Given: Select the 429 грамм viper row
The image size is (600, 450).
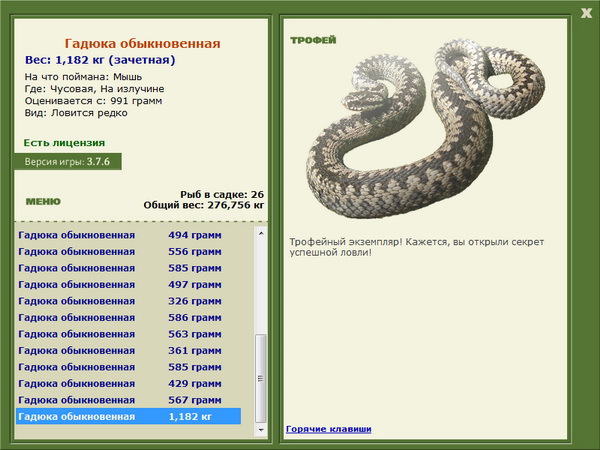Looking at the screenshot, I should tap(129, 383).
